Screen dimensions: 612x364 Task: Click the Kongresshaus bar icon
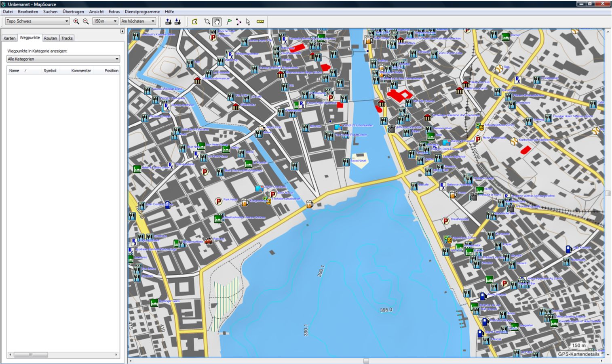(245, 202)
